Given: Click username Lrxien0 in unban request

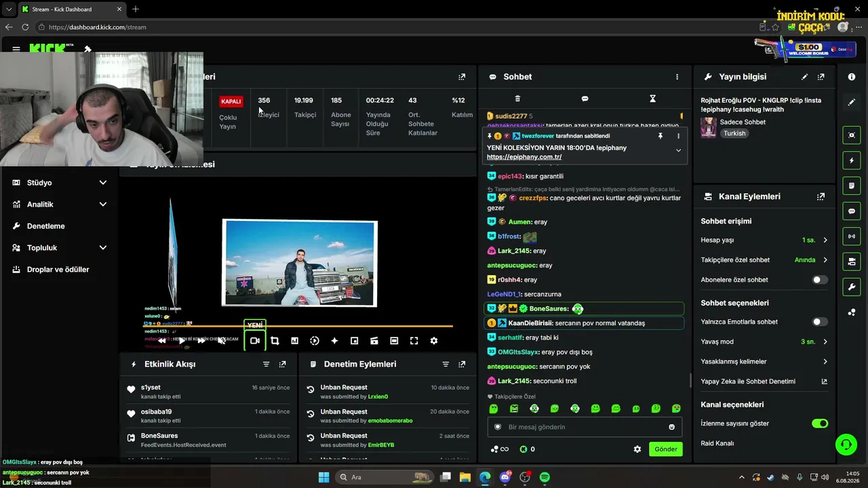Looking at the screenshot, I should click(x=378, y=396).
